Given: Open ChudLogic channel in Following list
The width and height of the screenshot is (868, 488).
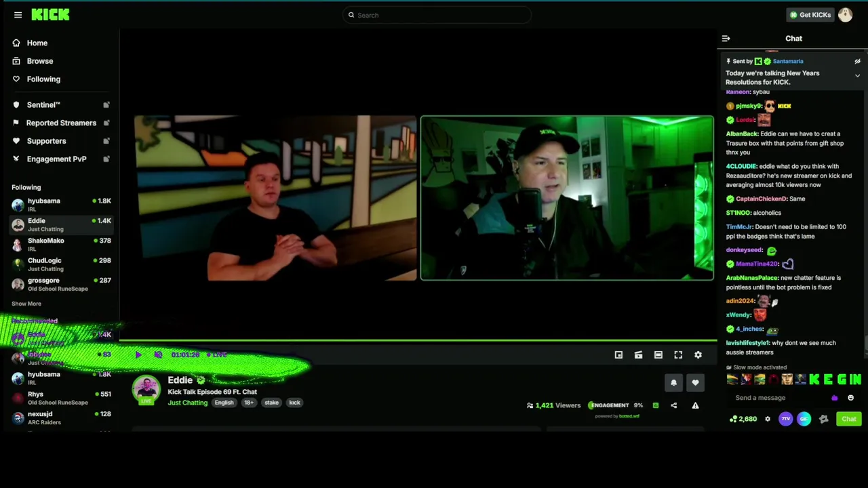Looking at the screenshot, I should click(x=61, y=264).
